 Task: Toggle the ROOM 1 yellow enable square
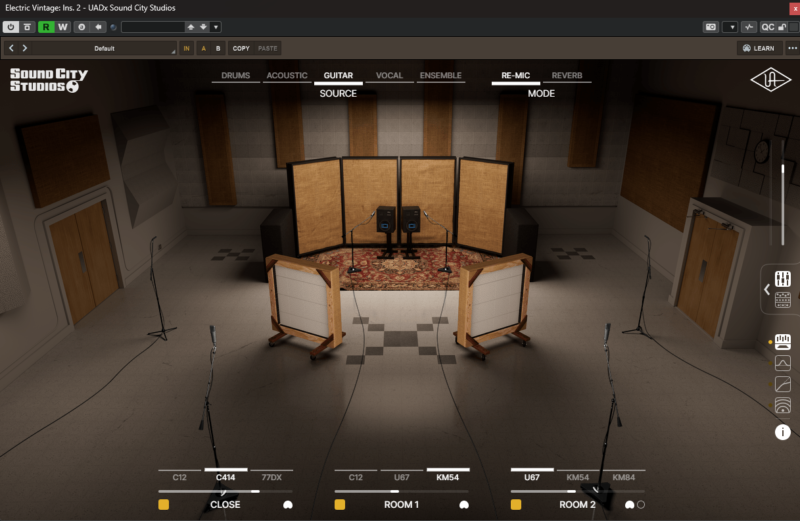tap(340, 505)
